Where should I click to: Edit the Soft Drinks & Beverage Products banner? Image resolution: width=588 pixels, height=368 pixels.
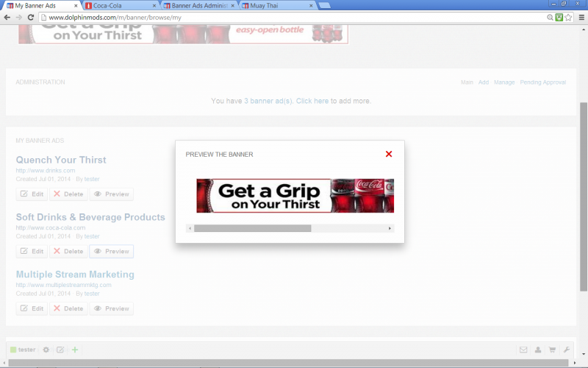pos(32,251)
